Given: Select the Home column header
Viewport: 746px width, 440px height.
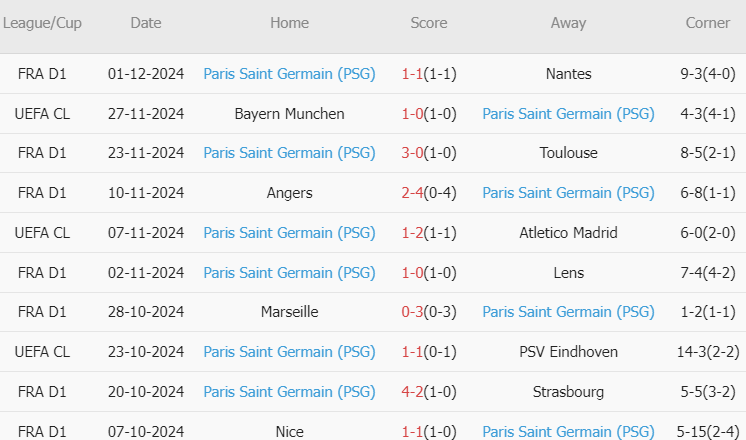Looking at the screenshot, I should [289, 23].
